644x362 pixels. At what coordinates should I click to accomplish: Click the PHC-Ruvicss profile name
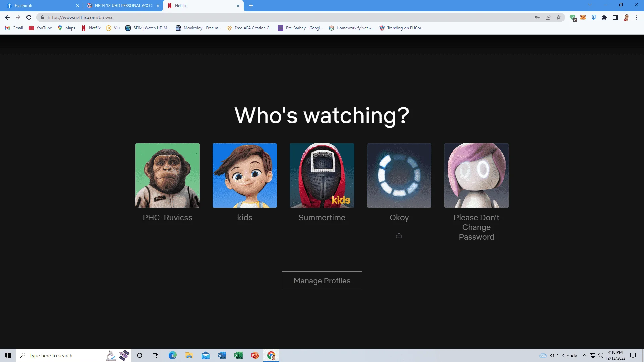tap(167, 218)
